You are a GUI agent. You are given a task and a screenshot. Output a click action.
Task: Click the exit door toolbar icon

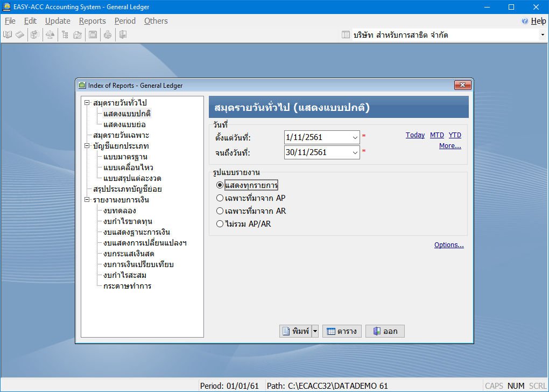click(123, 35)
